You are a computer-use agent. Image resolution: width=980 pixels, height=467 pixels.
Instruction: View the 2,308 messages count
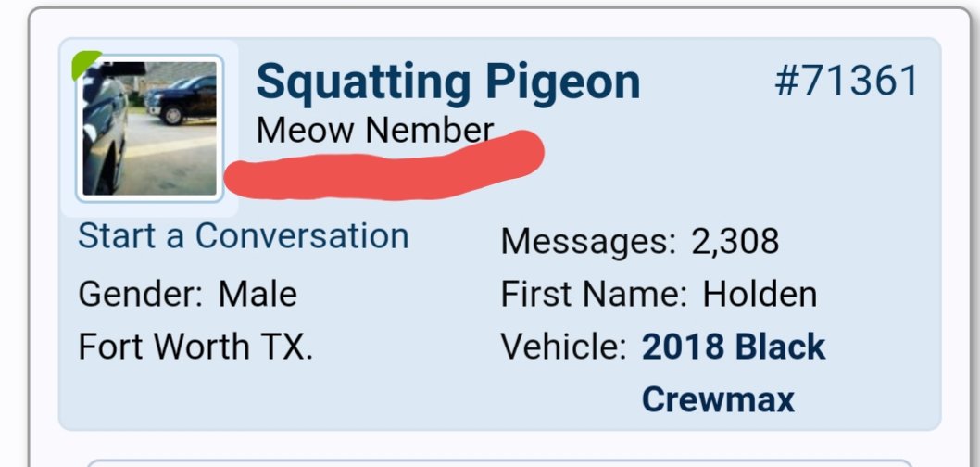click(735, 242)
